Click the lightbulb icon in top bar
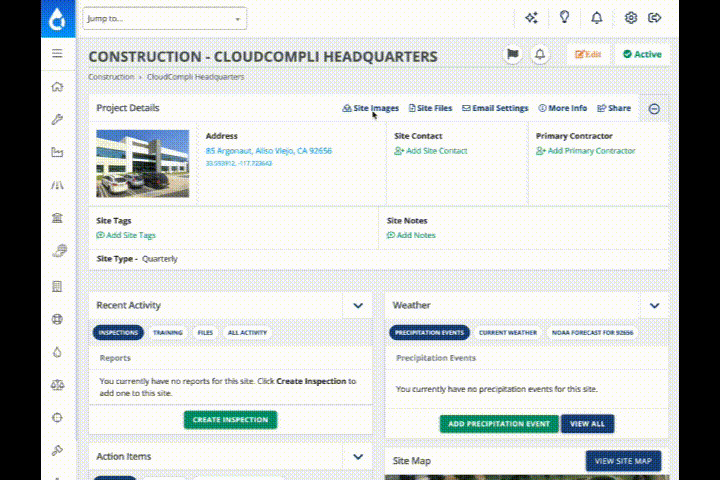The height and width of the screenshot is (480, 720). [x=564, y=17]
